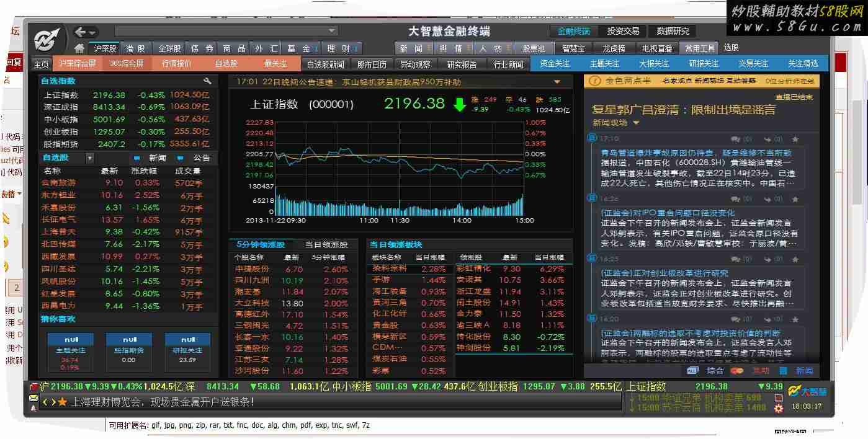The image size is (868, 439).
Task: Click the 综合 chat bubble icon
Action: coord(693,371)
